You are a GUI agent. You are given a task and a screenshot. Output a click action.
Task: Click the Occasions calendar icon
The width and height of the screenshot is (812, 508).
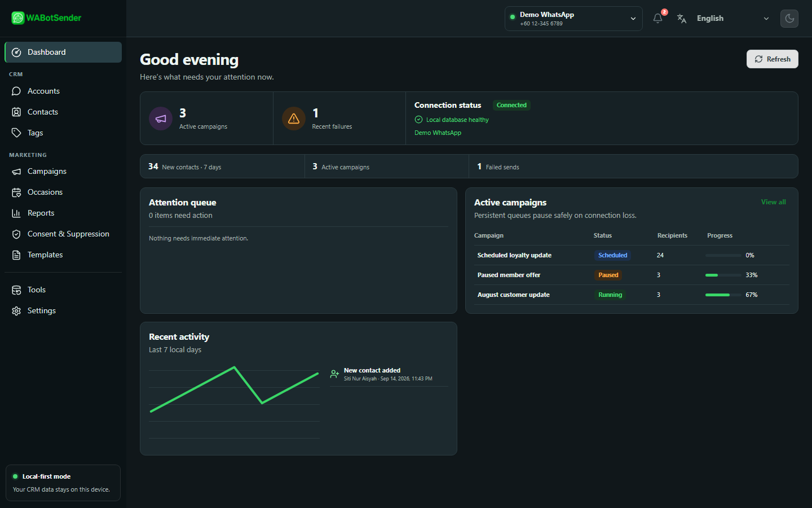point(16,192)
